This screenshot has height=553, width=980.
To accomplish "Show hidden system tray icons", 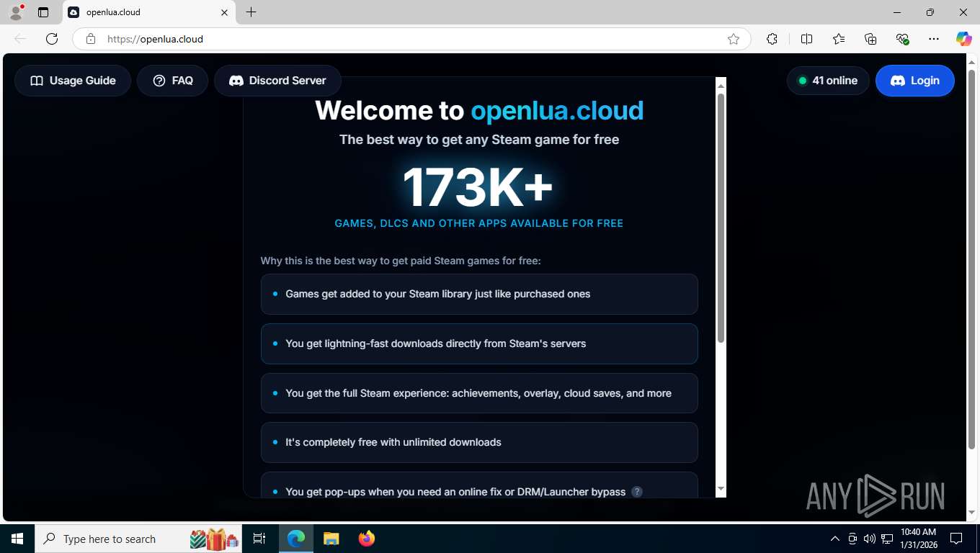I will point(835,539).
